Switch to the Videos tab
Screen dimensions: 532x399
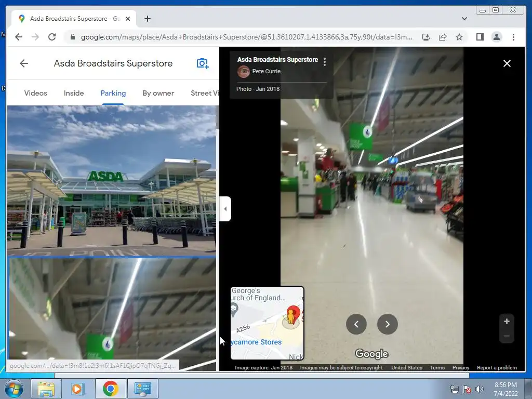(x=36, y=94)
